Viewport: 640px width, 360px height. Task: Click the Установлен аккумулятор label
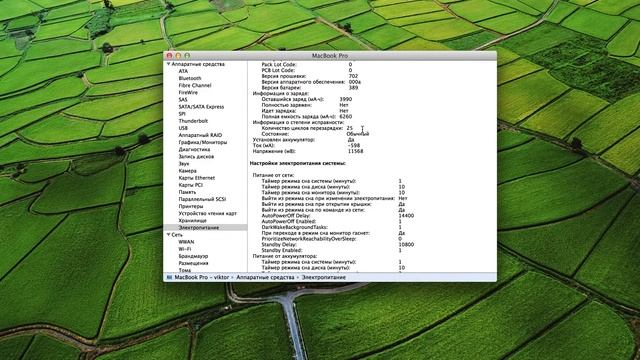point(284,140)
